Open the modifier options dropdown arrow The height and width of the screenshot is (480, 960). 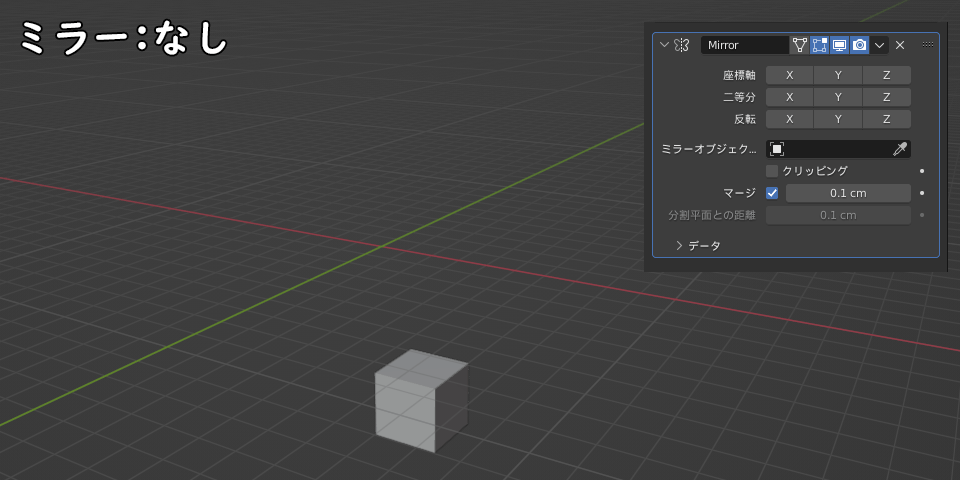coord(879,45)
